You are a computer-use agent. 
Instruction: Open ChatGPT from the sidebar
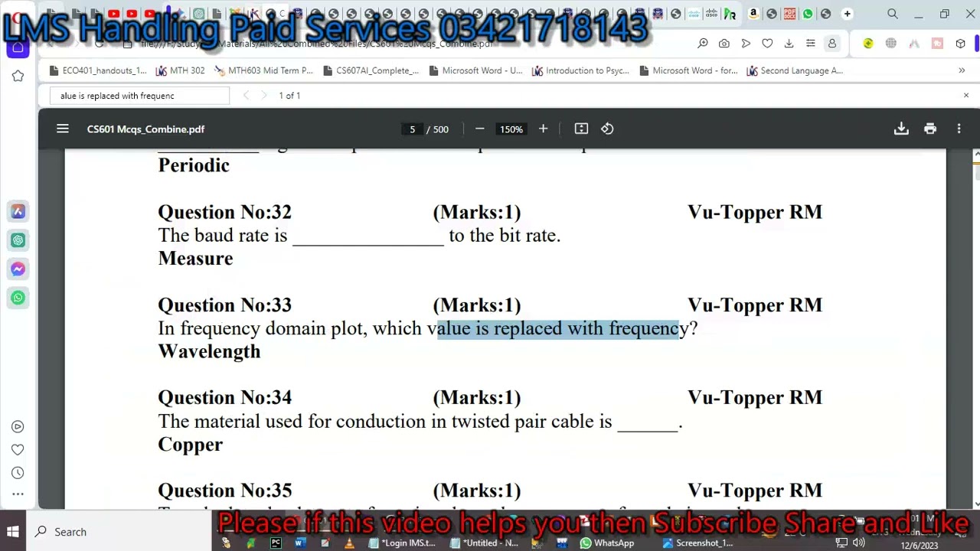point(18,240)
